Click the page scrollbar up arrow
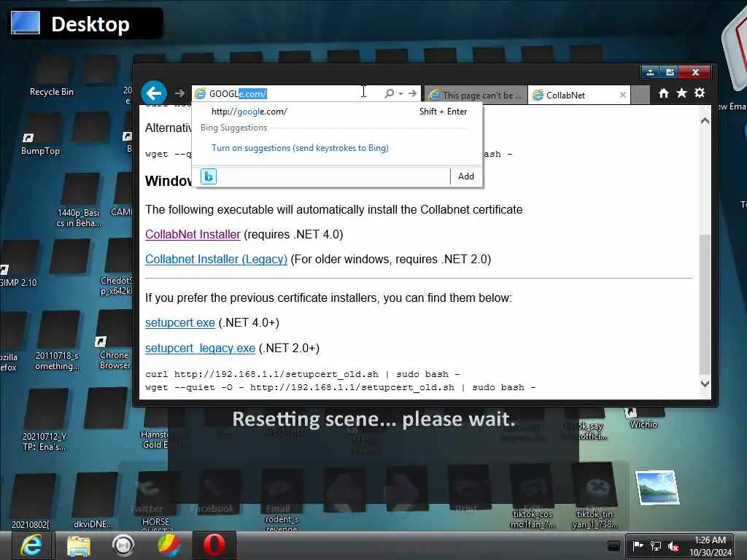Image resolution: width=747 pixels, height=560 pixels. tap(705, 121)
